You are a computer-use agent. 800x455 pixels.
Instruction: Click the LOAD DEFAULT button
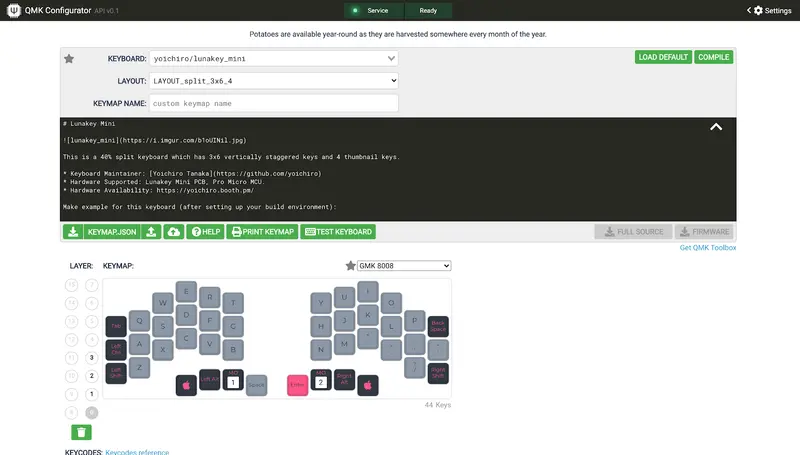[663, 57]
